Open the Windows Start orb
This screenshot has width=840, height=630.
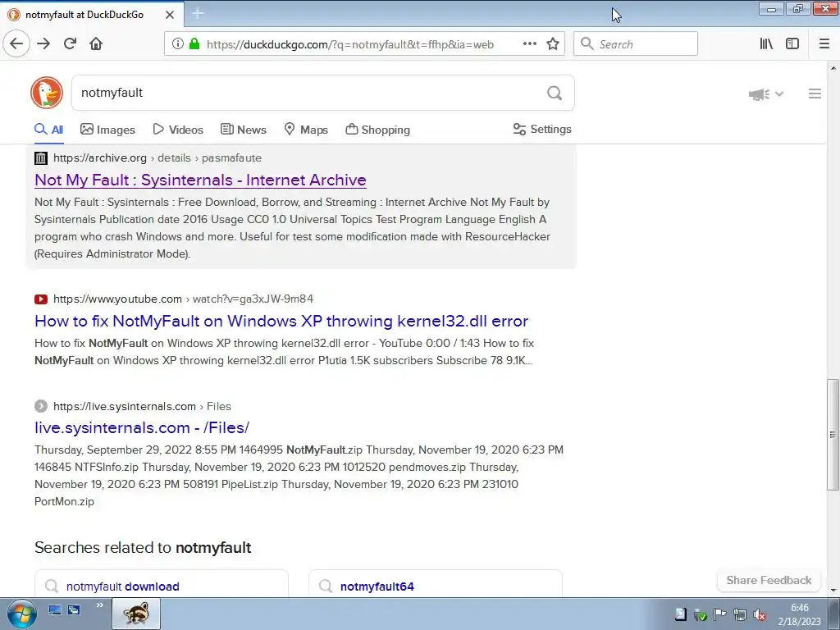pyautogui.click(x=22, y=614)
